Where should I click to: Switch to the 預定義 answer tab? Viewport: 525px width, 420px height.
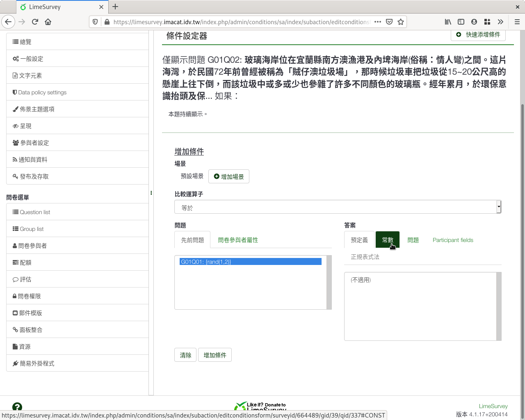359,240
